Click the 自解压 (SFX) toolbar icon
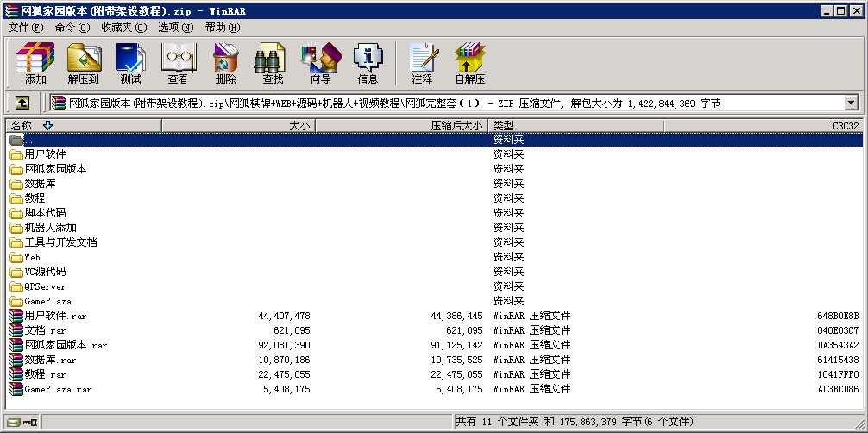 [470, 57]
